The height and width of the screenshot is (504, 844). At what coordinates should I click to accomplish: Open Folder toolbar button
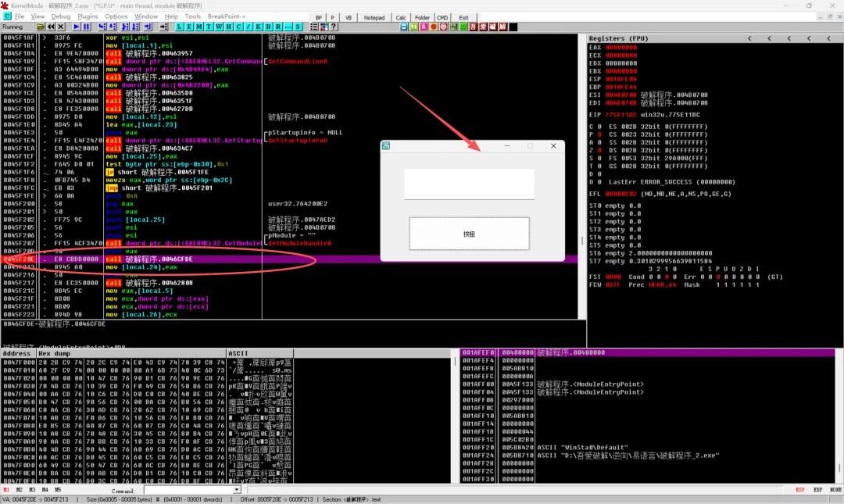pos(423,18)
